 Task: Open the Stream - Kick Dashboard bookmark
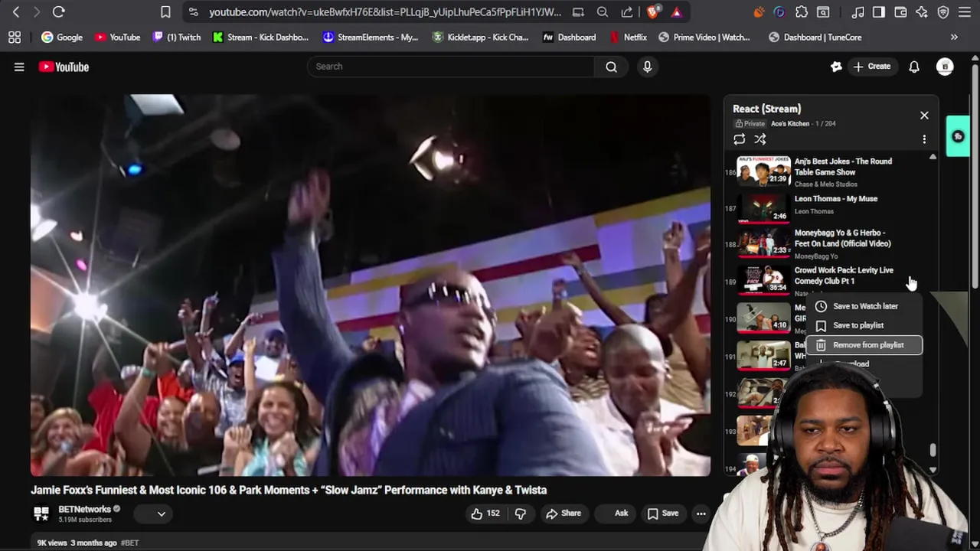tap(260, 37)
